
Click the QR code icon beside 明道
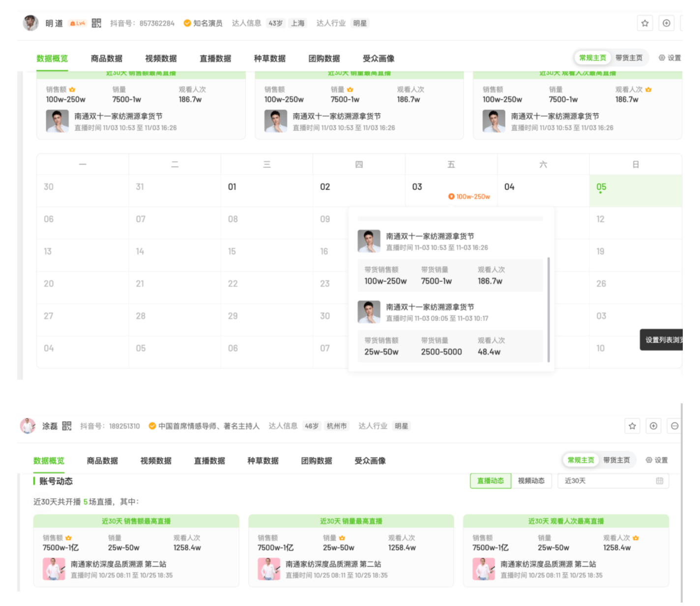coord(96,23)
